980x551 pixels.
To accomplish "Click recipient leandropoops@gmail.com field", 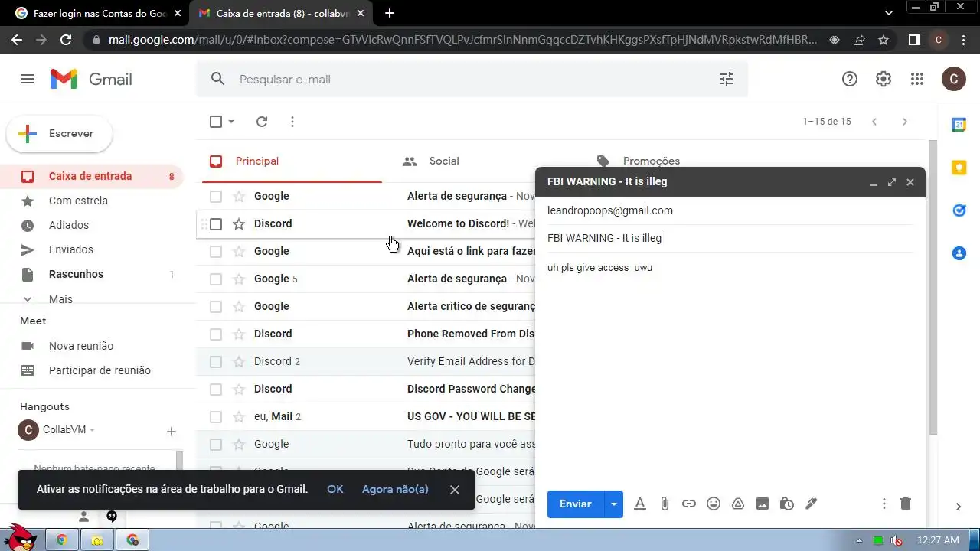I will pyautogui.click(x=730, y=210).
